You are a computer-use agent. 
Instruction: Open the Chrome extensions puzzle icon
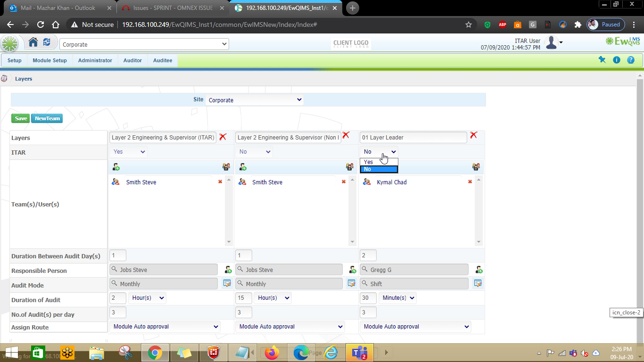pos(578,25)
